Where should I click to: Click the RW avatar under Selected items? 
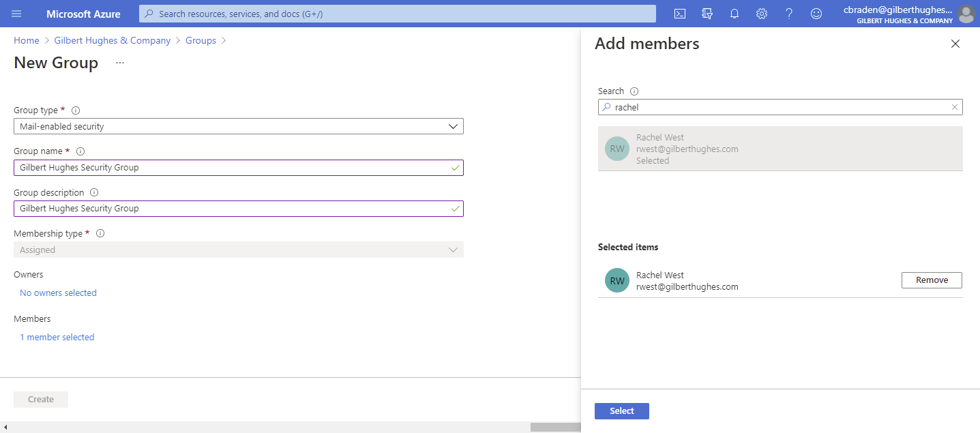click(x=617, y=280)
